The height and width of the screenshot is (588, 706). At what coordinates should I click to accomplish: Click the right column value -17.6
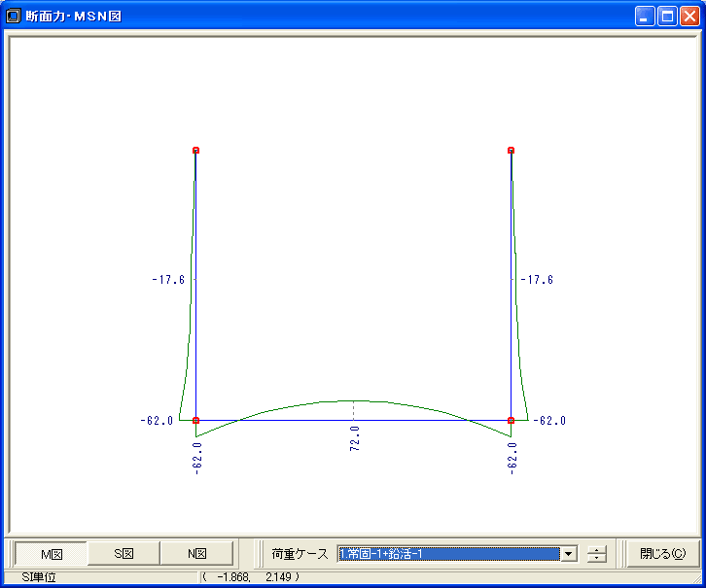click(537, 280)
